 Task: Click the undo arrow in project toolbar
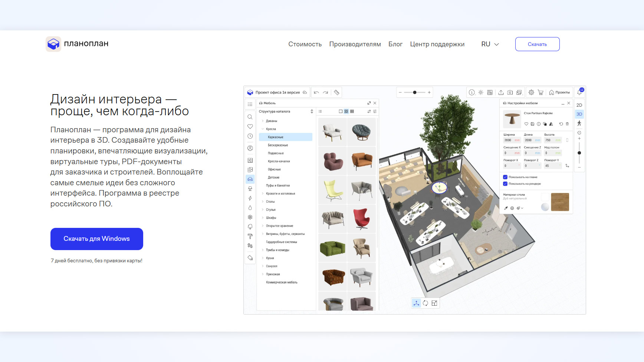[316, 93]
